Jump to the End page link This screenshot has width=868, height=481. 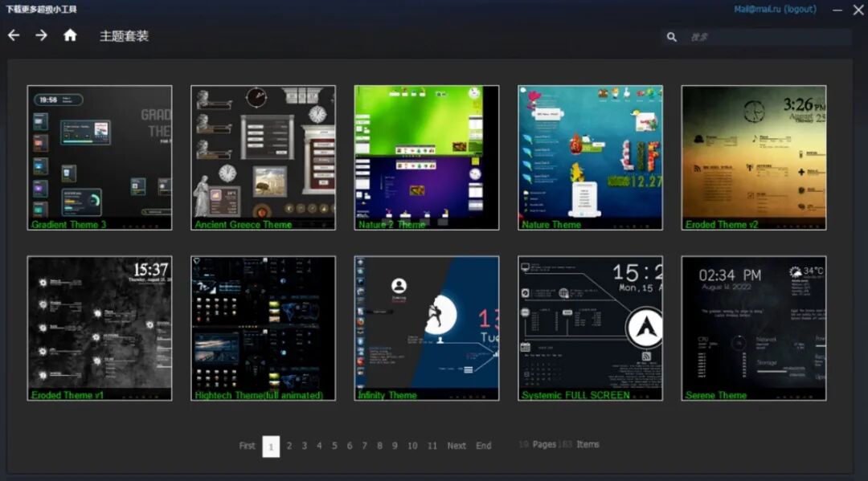tap(483, 446)
